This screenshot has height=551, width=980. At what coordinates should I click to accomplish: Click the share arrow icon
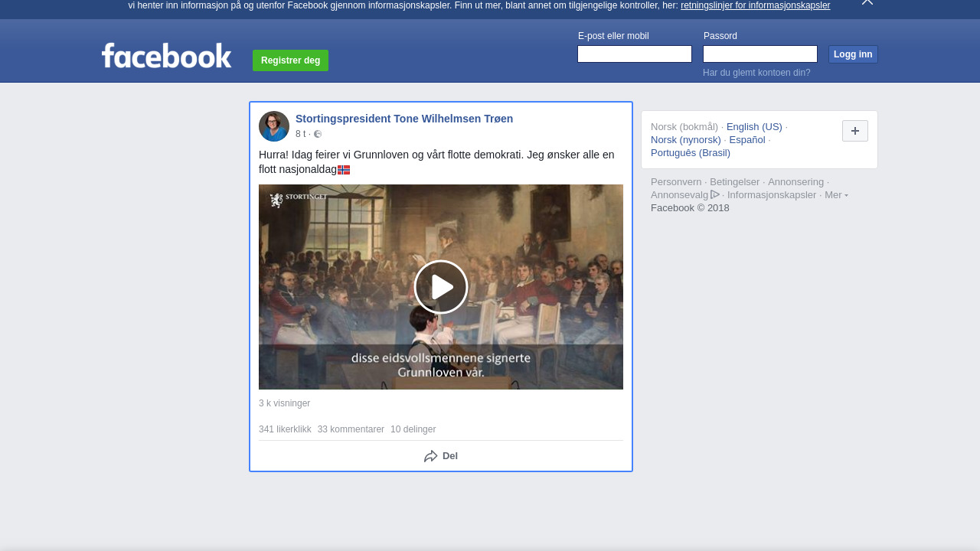(431, 456)
